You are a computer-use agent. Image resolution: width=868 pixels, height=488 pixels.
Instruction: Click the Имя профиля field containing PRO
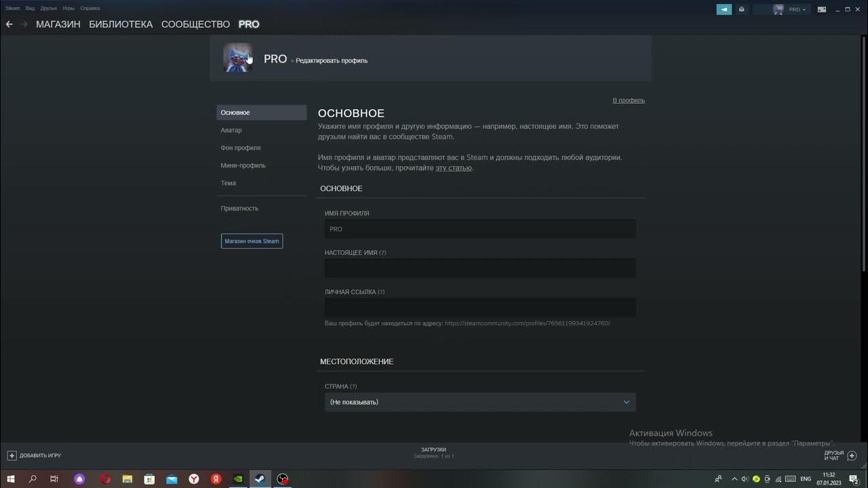click(x=480, y=229)
